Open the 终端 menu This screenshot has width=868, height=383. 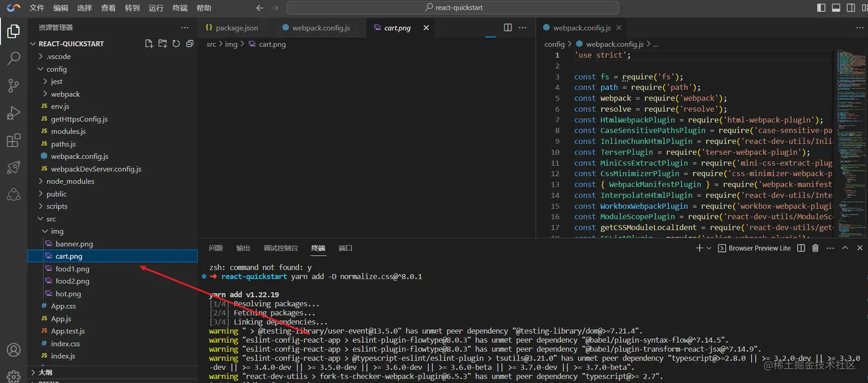tap(180, 8)
